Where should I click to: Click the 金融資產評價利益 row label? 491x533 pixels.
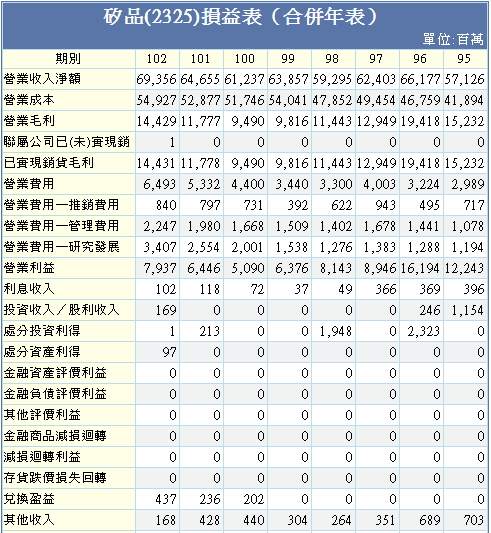[x=55, y=373]
